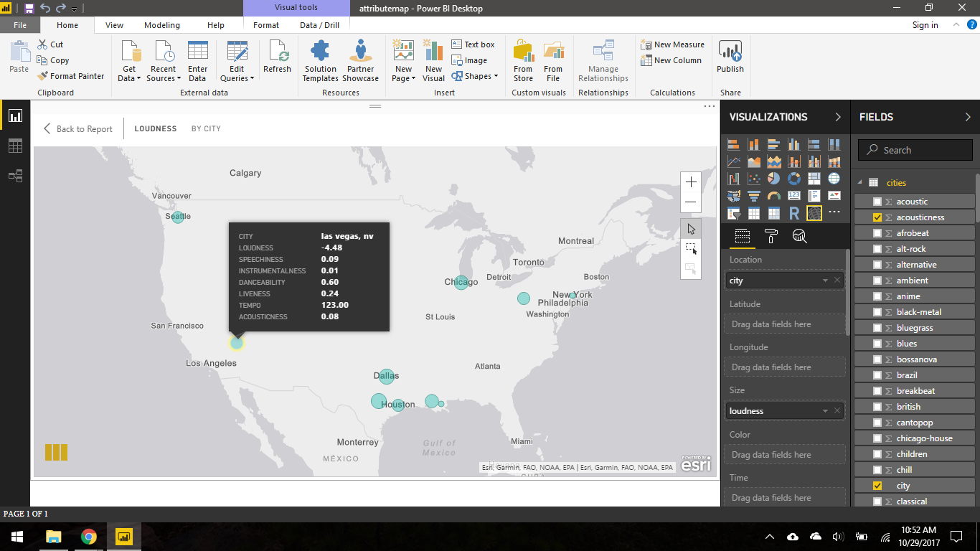Open the File menu
Screen dimensions: 980x551
click(x=19, y=25)
